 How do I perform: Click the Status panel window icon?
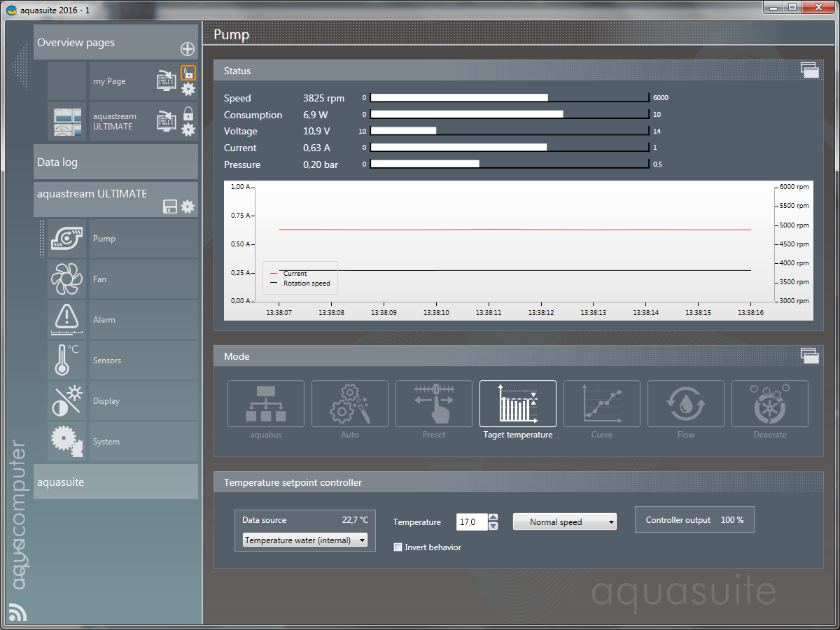[810, 70]
